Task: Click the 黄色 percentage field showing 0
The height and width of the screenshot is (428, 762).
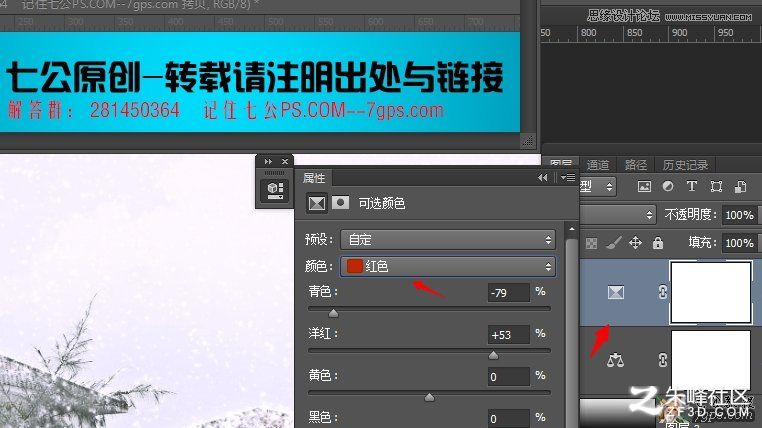Action: [x=508, y=377]
